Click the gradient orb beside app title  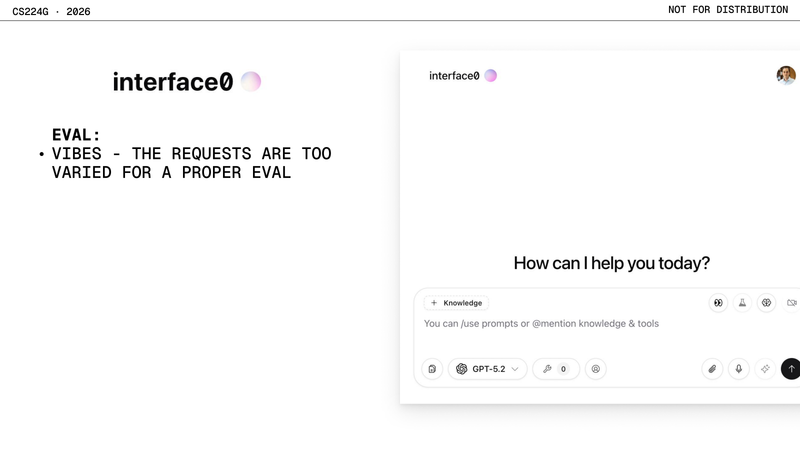click(491, 76)
